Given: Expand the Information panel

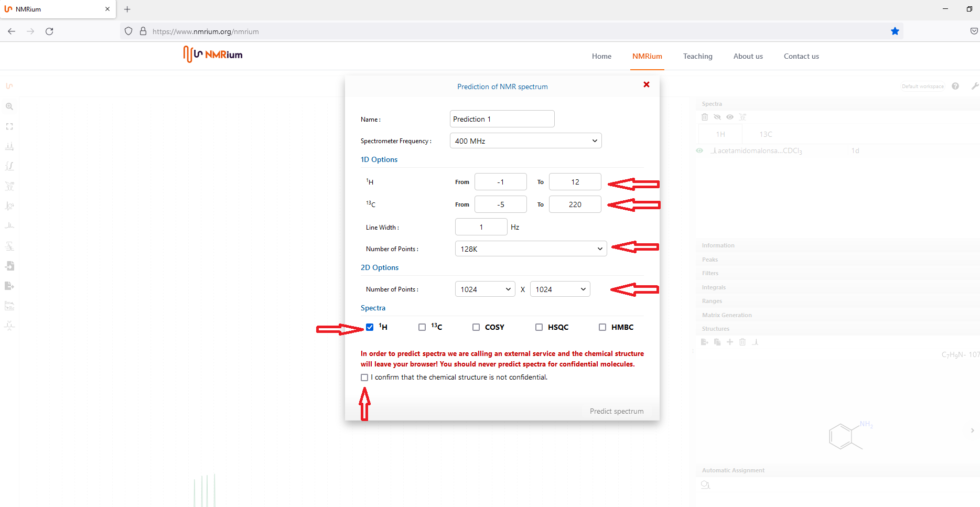Looking at the screenshot, I should (837, 245).
